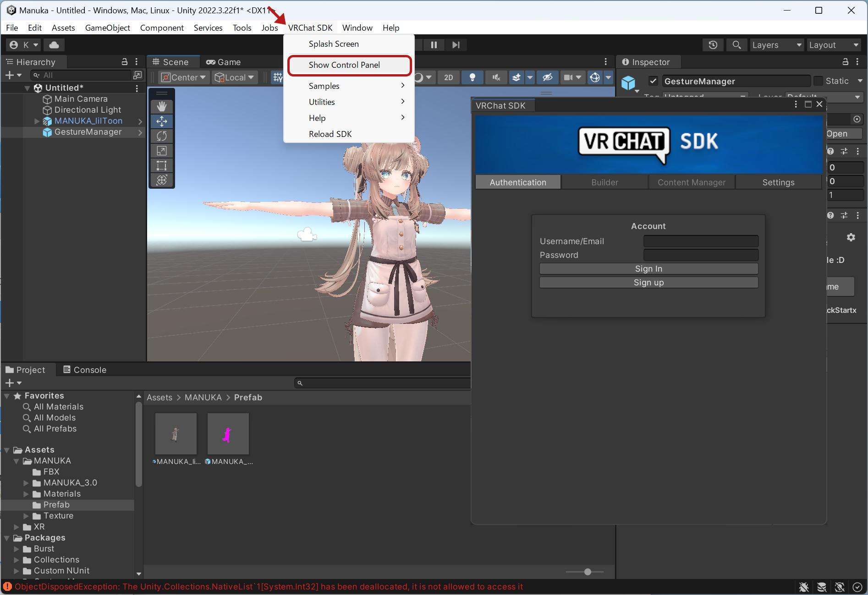Click Reload SDK menu item
The height and width of the screenshot is (595, 868).
349,134
